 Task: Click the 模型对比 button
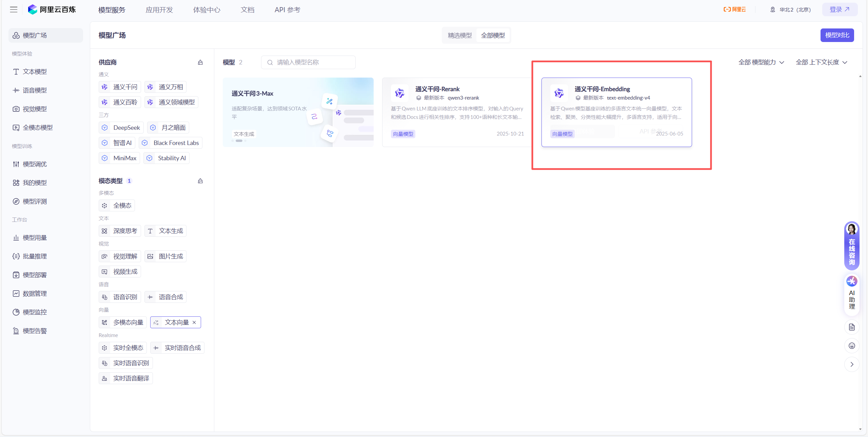point(837,35)
